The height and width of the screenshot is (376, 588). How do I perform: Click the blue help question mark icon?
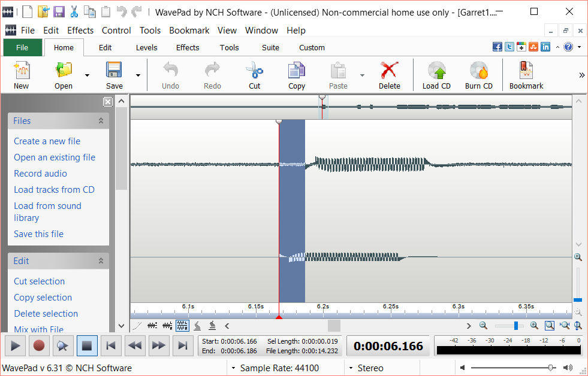(x=568, y=47)
